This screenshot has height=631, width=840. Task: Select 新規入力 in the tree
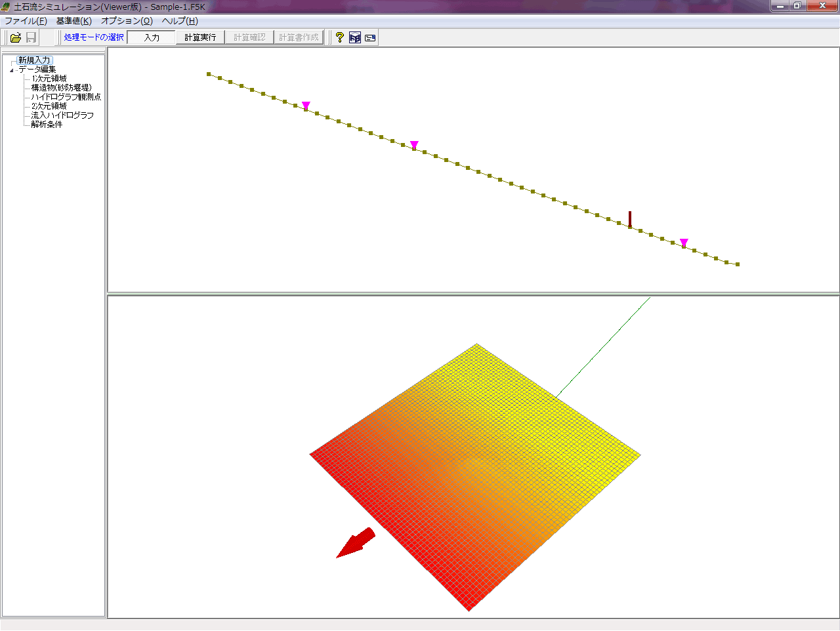[34, 60]
